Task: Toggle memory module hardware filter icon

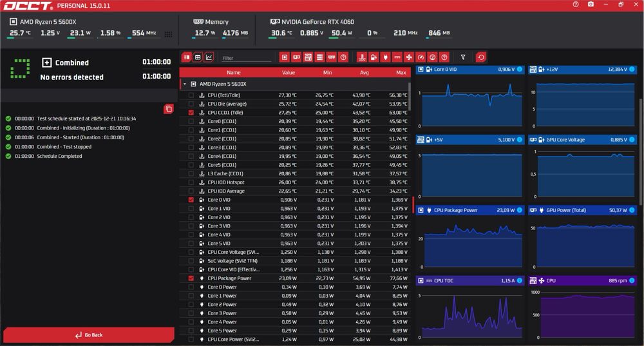Action: (x=332, y=57)
